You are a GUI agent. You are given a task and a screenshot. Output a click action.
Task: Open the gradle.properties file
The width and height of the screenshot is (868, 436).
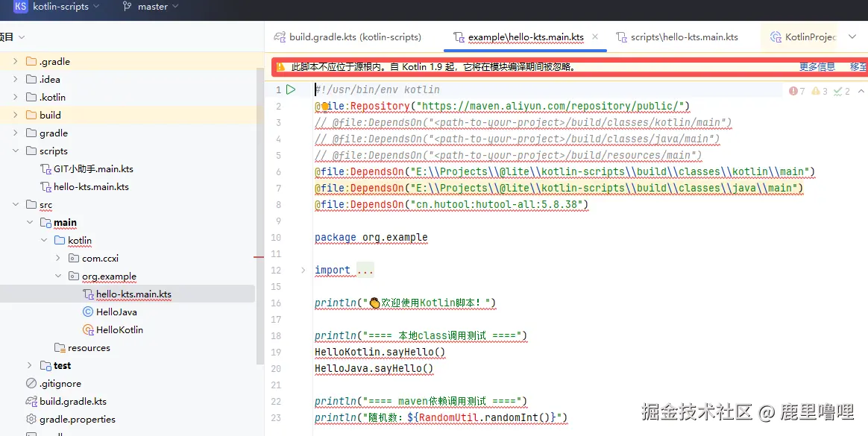[x=78, y=420]
